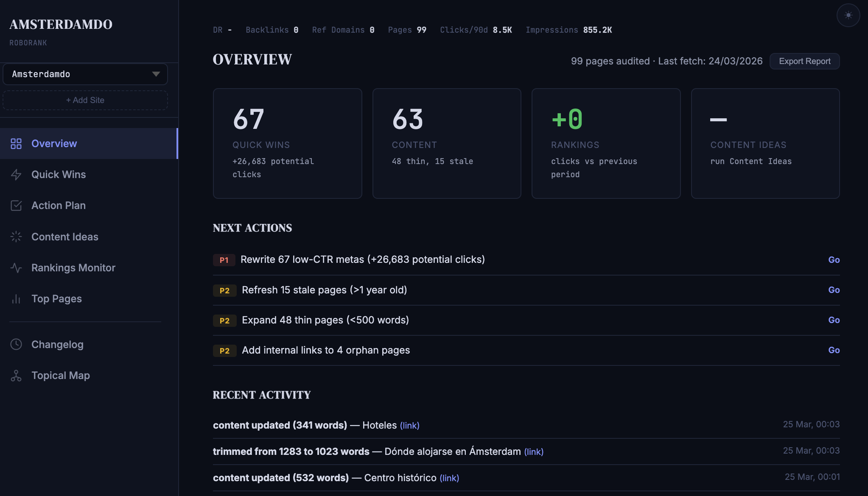This screenshot has height=496, width=868.
Task: Click Go next to rewrite low-CTR metas
Action: coord(834,259)
